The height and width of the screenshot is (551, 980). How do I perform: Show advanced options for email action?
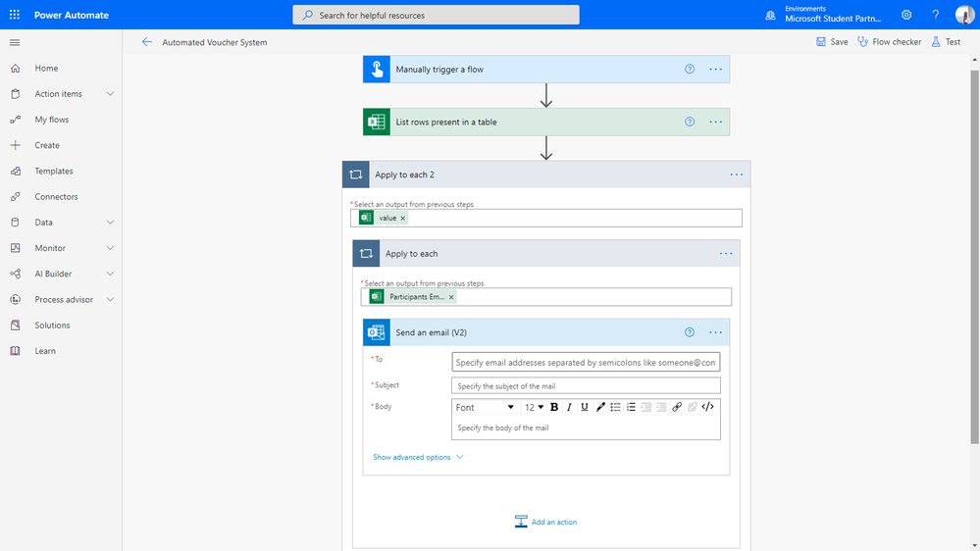pos(418,457)
